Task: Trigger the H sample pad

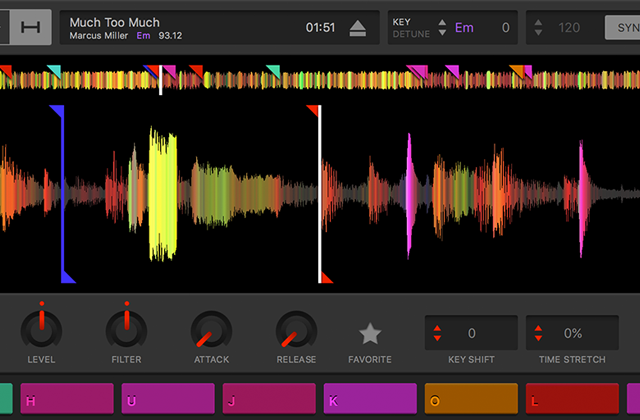Action: coord(67,398)
